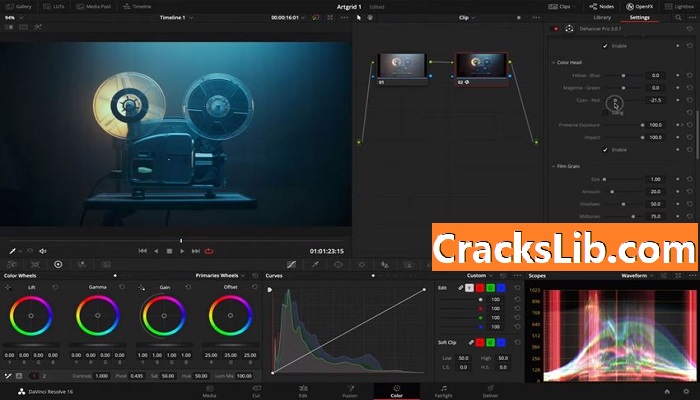Open the Primaries Wheels mode dropdown
700x400 pixels.
click(x=220, y=275)
